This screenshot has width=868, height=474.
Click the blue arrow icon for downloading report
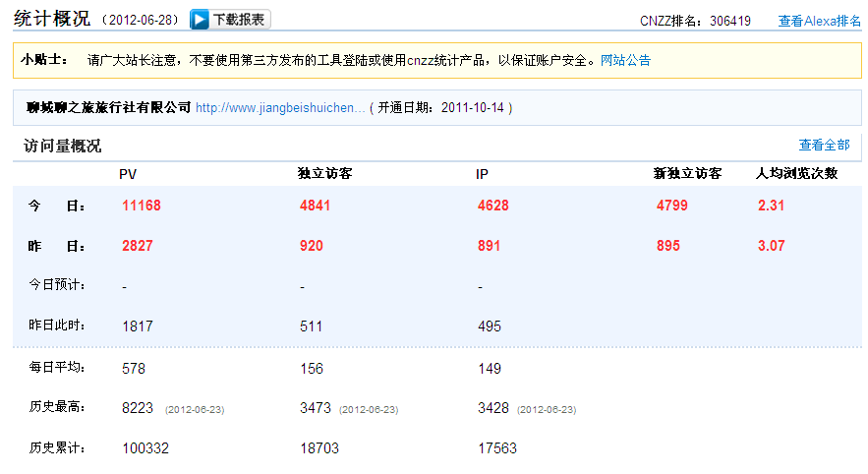click(200, 20)
